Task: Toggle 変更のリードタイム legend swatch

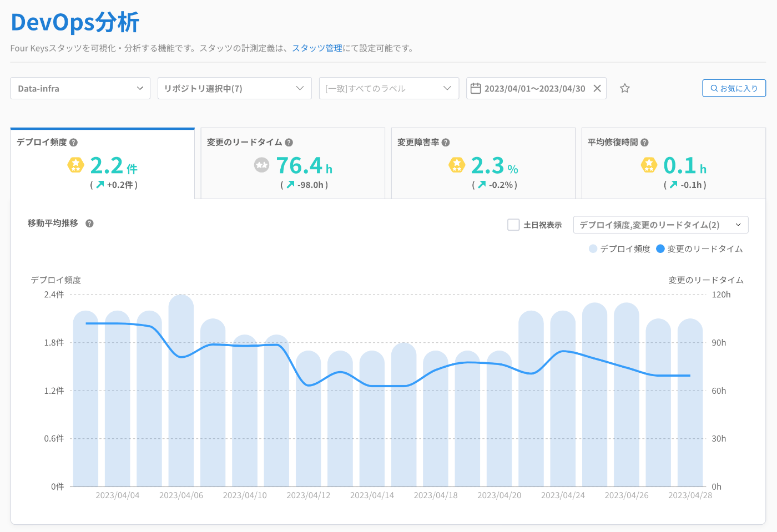Action: [x=660, y=249]
